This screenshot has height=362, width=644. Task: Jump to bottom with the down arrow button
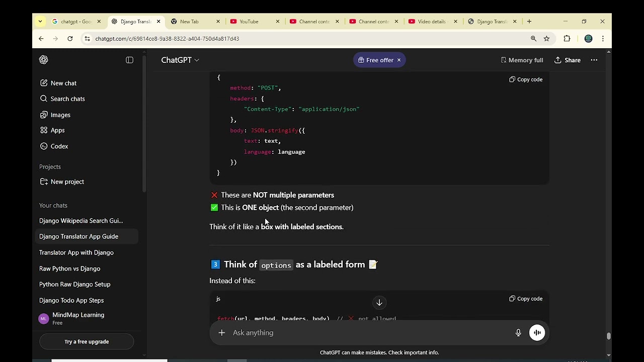pos(379,303)
